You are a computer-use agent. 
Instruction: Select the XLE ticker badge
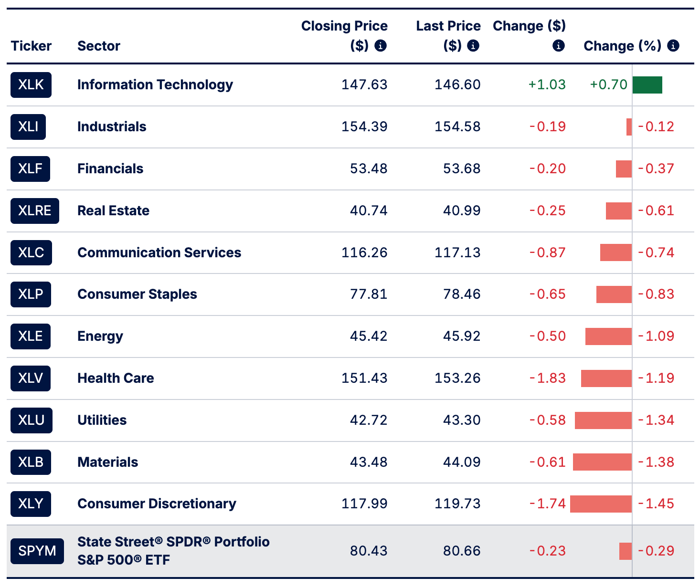pos(31,336)
